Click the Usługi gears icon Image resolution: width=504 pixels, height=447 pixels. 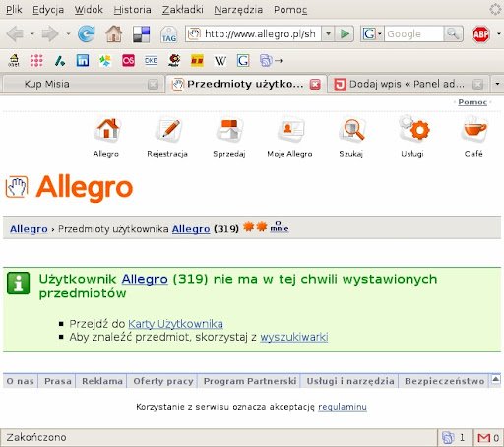(413, 129)
